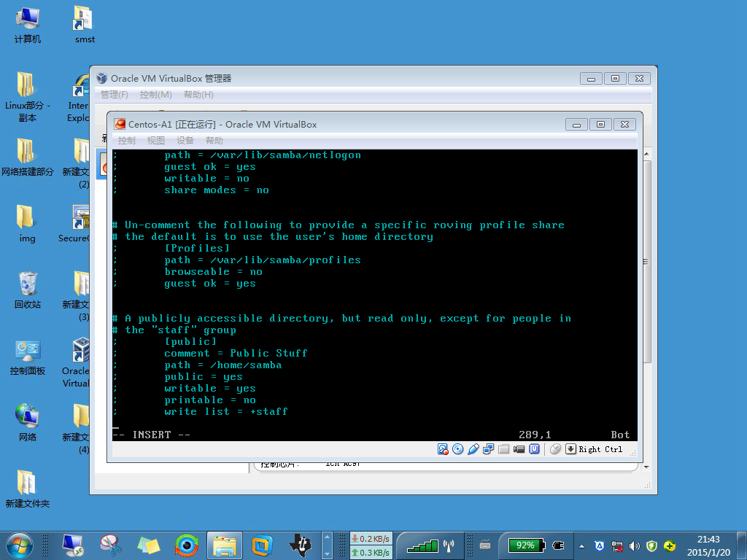Click the sticky notes taskbar icon
Viewport: 747px width, 560px height.
pyautogui.click(x=148, y=545)
